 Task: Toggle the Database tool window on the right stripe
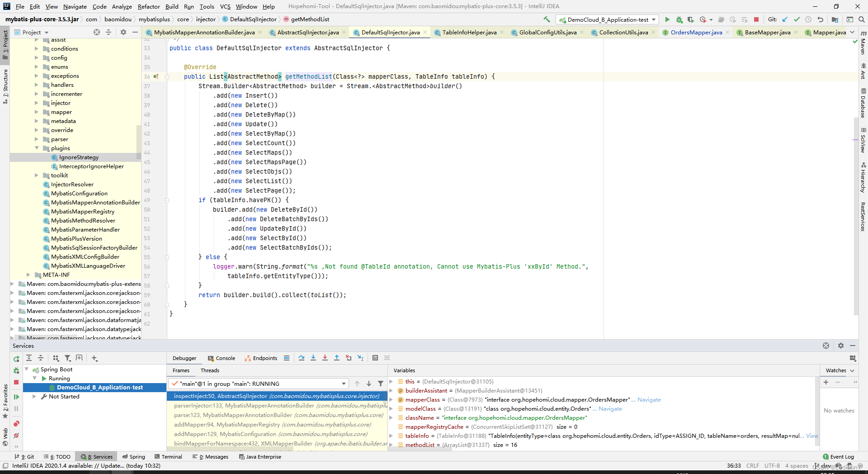point(863,103)
